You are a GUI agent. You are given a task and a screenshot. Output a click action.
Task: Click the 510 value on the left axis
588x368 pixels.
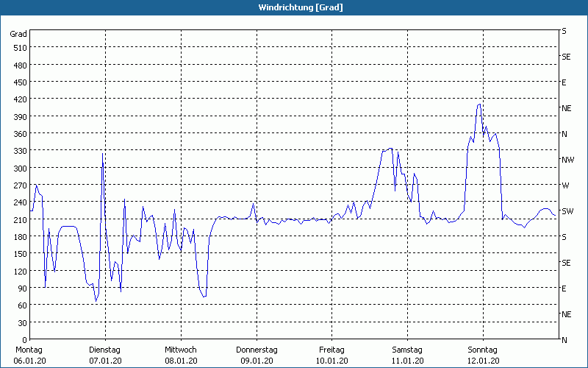point(18,48)
